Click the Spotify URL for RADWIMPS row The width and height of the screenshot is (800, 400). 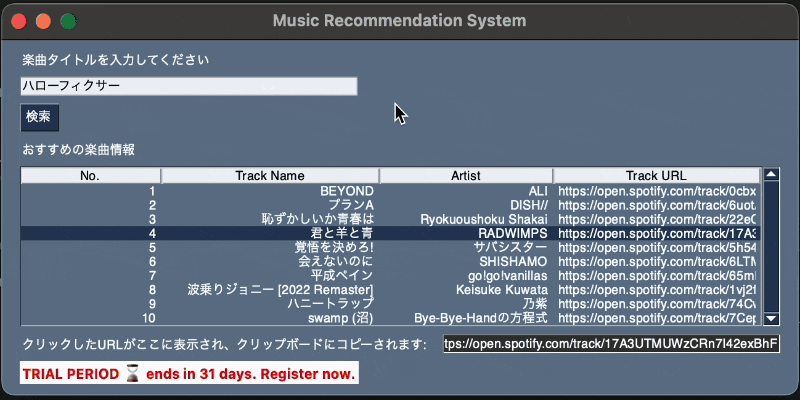[x=657, y=234]
